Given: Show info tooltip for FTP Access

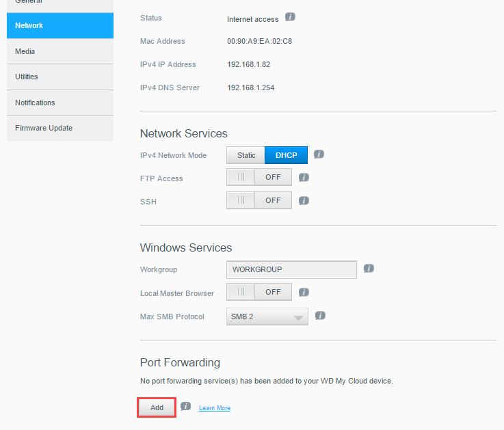Looking at the screenshot, I should (304, 177).
